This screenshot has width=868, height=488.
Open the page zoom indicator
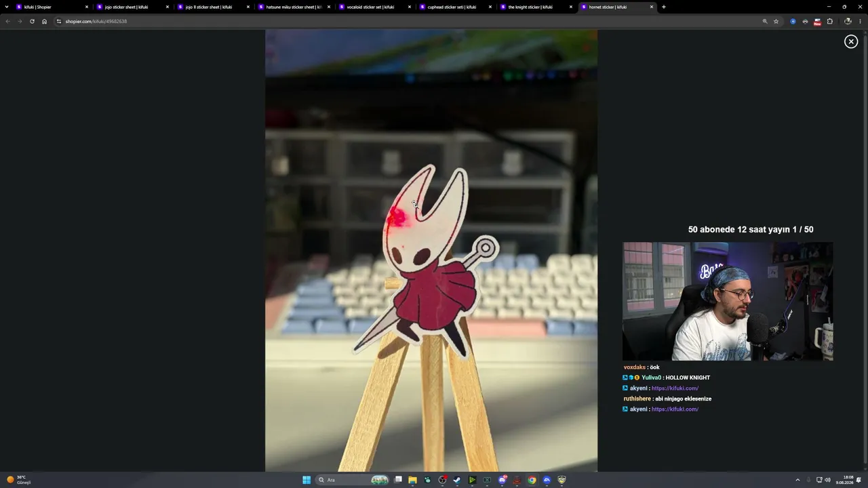pyautogui.click(x=765, y=21)
